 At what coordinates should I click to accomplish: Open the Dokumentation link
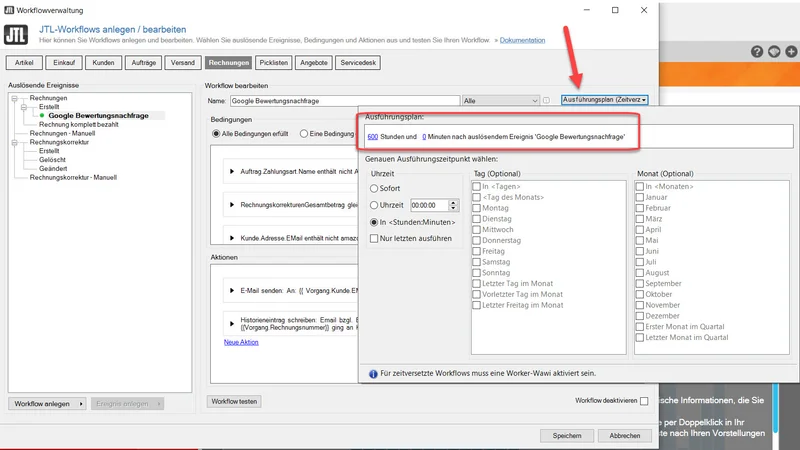pos(522,40)
